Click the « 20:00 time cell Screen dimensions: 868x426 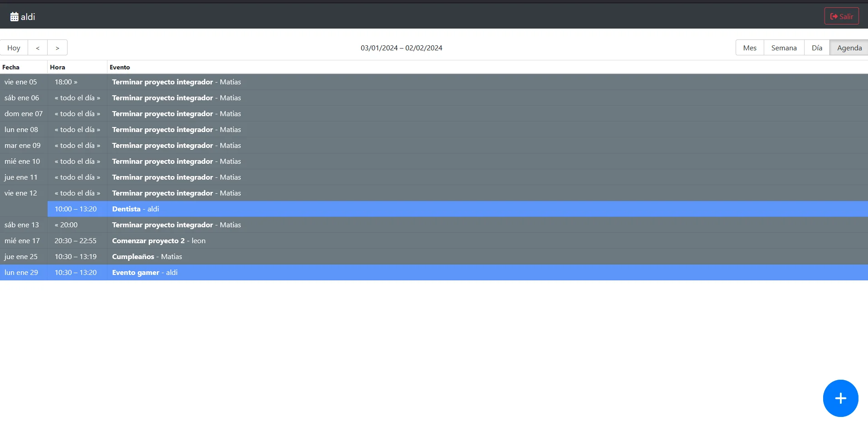tap(78, 225)
